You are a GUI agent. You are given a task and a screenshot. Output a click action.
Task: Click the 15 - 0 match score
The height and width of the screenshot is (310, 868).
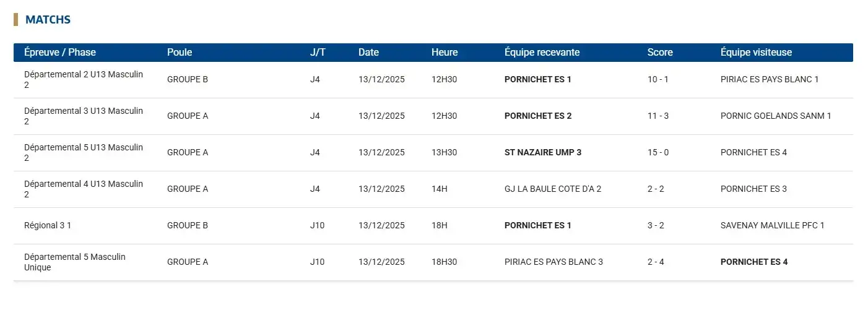click(x=658, y=153)
